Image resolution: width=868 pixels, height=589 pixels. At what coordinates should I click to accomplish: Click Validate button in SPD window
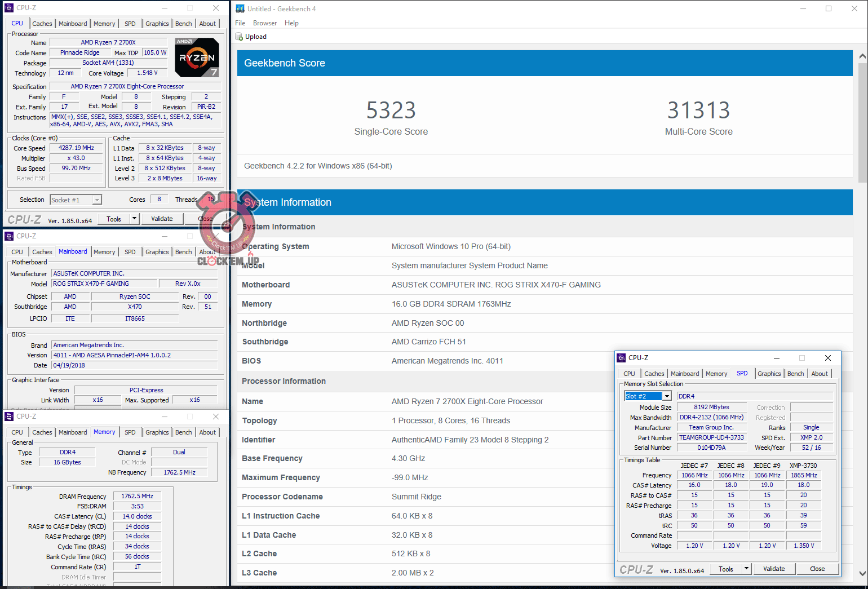pos(774,569)
